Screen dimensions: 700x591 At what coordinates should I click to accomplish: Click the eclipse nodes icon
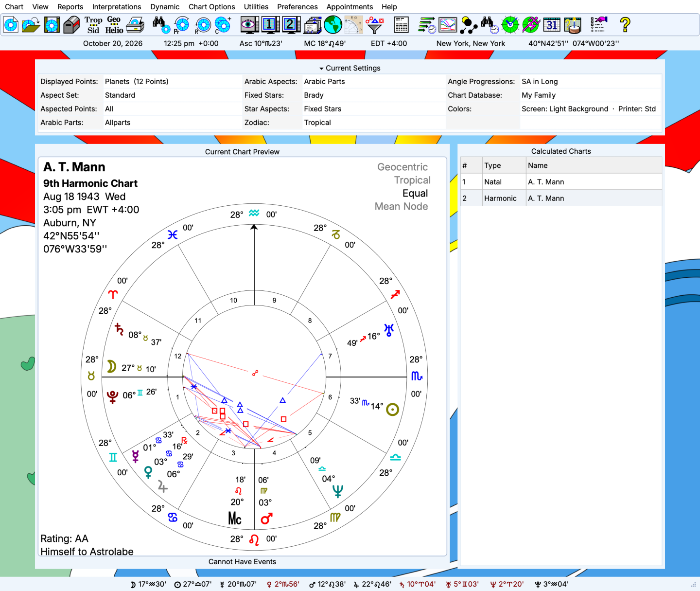(469, 25)
